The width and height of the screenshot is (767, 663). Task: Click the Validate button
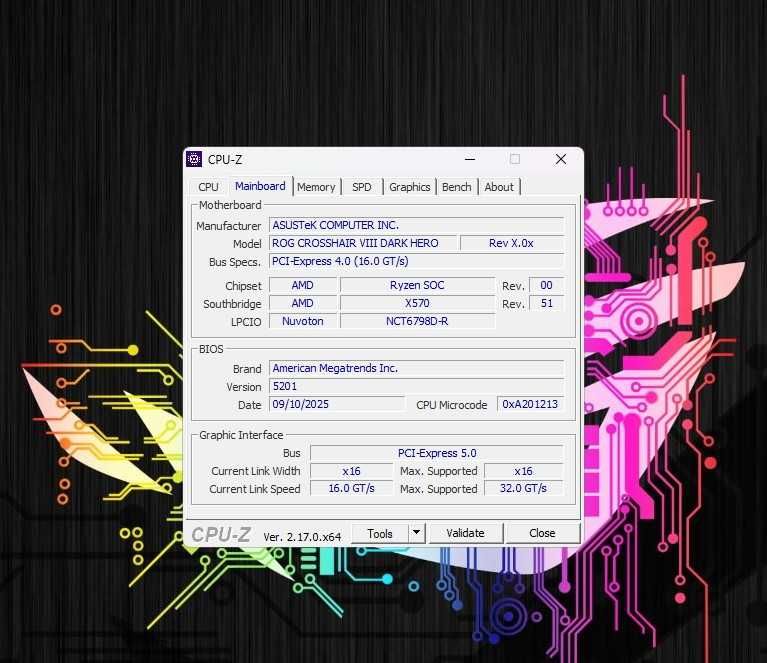pos(466,533)
